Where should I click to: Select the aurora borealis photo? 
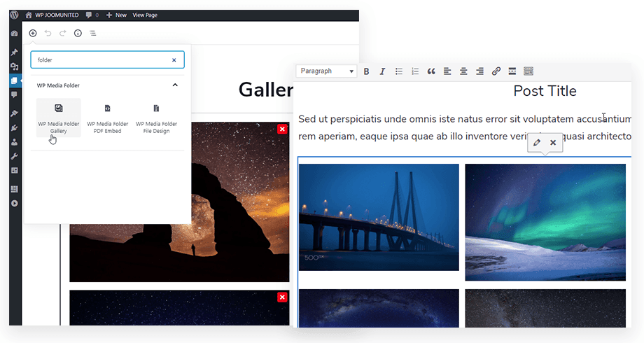545,222
